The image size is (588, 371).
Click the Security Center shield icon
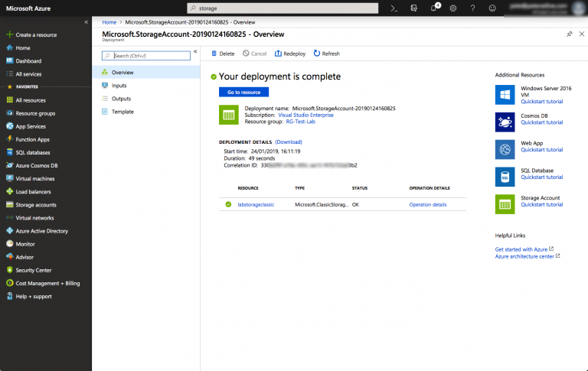coord(10,270)
